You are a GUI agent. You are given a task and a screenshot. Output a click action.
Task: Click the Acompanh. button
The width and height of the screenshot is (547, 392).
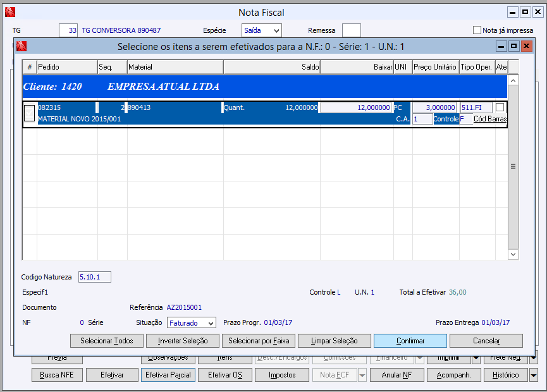click(454, 375)
